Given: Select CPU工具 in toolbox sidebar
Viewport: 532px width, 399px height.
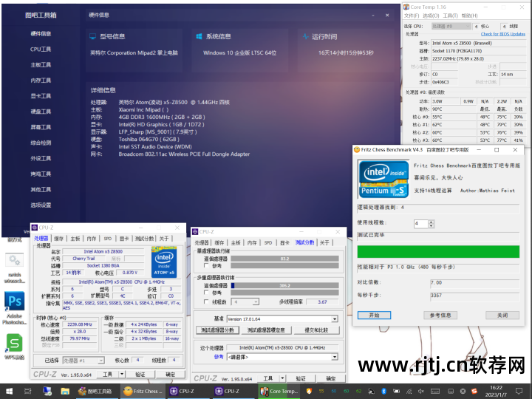Looking at the screenshot, I should tap(41, 50).
